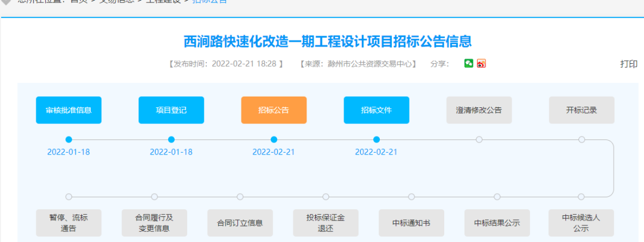Open the 项目登记 step
This screenshot has height=242, width=644.
pyautogui.click(x=171, y=110)
